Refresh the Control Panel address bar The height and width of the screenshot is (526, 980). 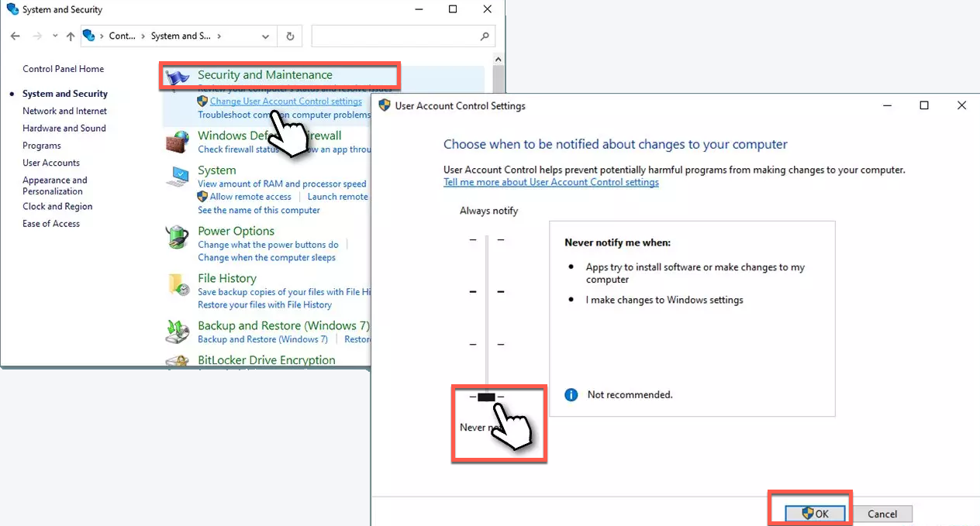pyautogui.click(x=290, y=36)
